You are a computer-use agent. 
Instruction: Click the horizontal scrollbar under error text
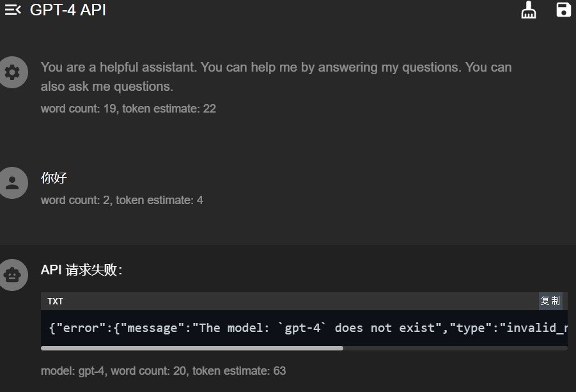(x=192, y=349)
